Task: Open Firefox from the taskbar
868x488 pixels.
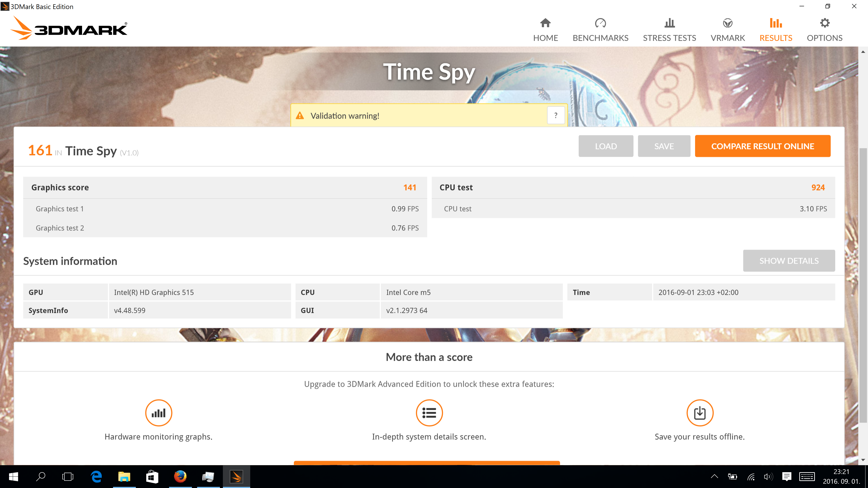Action: [x=180, y=476]
